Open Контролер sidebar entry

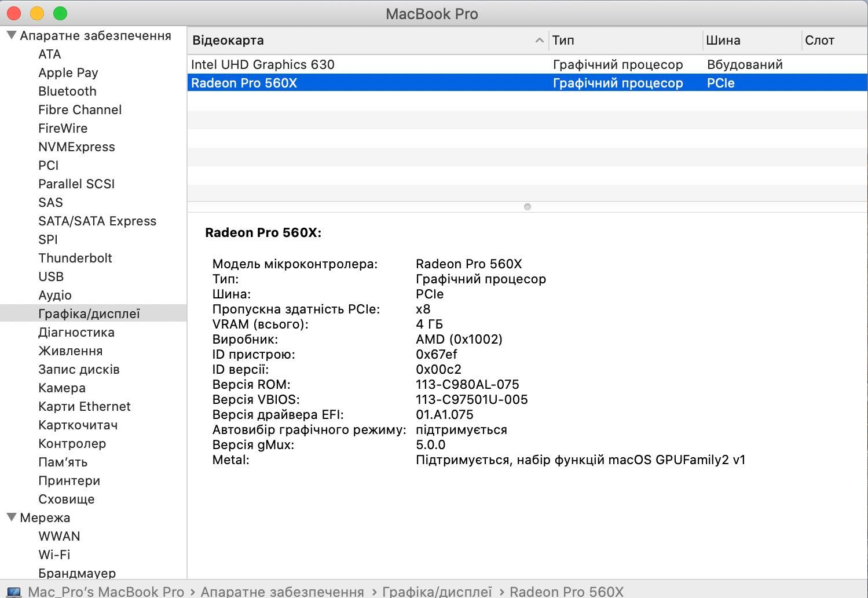[72, 443]
